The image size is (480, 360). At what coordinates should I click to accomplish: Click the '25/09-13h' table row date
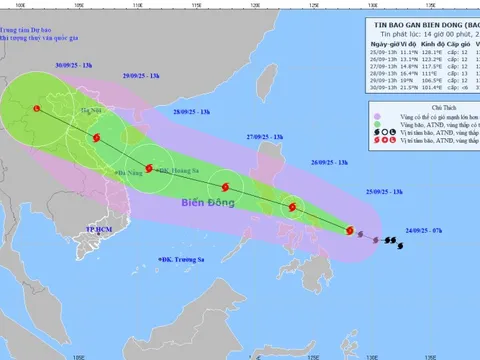(x=383, y=52)
